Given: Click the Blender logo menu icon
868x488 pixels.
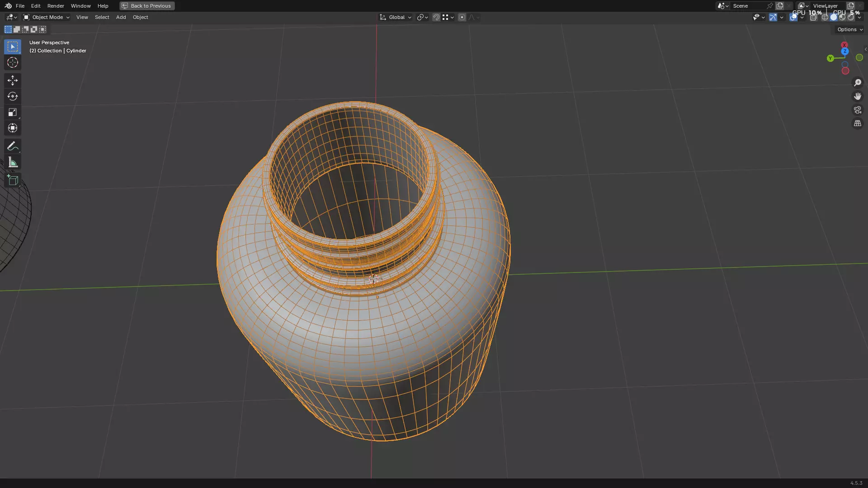Looking at the screenshot, I should (x=8, y=6).
